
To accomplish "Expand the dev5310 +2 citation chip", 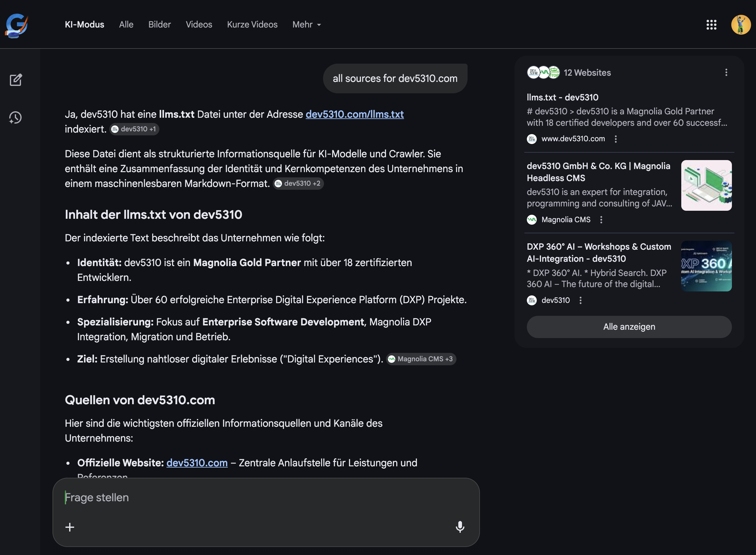I will click(298, 184).
